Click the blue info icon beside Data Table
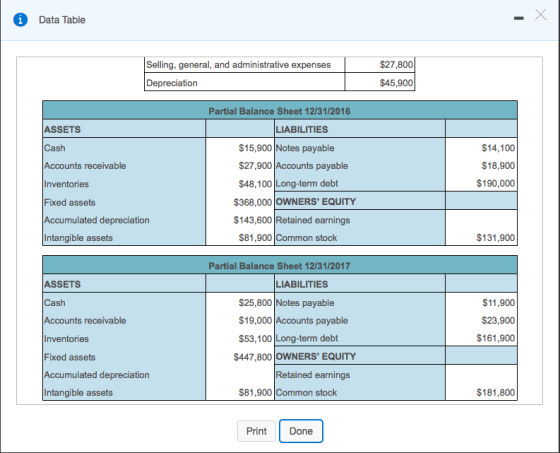Viewport: 560px width, 453px height. [20, 20]
